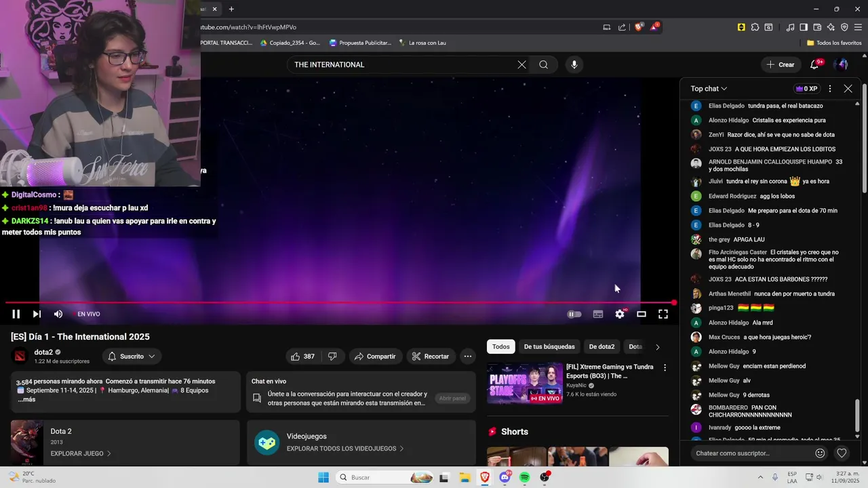This screenshot has height=488, width=868.
Task: Open options for Xtreme Gaming video
Action: [x=665, y=368]
